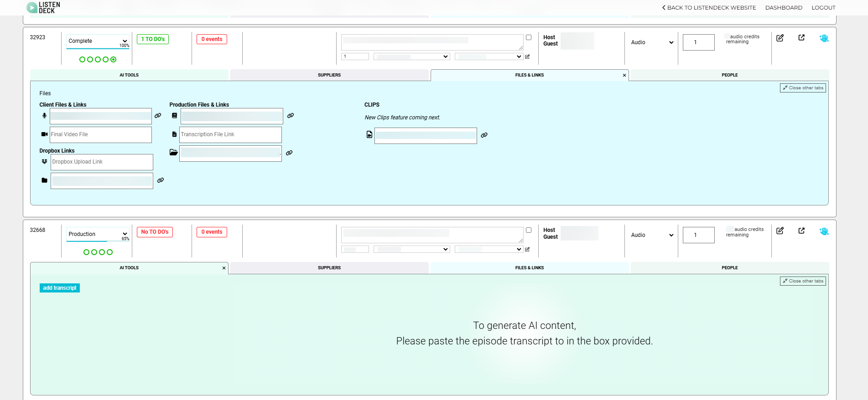Expand the Audio type dropdown for episode 32923
The height and width of the screenshot is (400, 868).
(651, 42)
